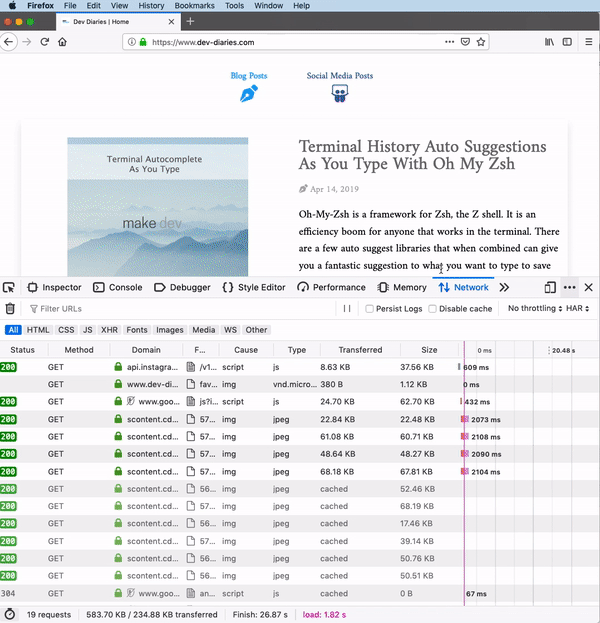Click the address bar URL
This screenshot has height=623, width=600.
pos(203,42)
